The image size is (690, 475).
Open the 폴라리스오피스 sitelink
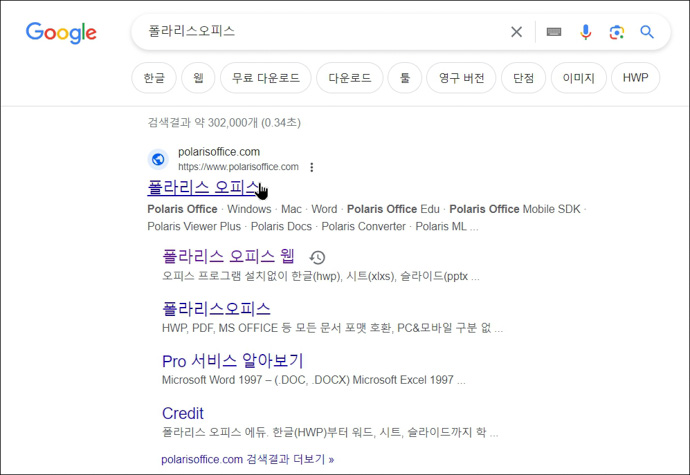(216, 309)
